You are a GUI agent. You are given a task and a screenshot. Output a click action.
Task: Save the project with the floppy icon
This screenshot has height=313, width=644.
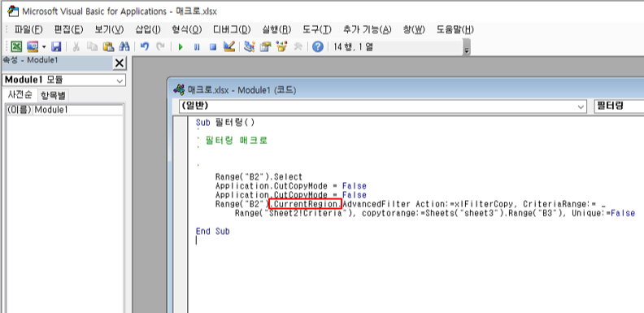tap(56, 47)
